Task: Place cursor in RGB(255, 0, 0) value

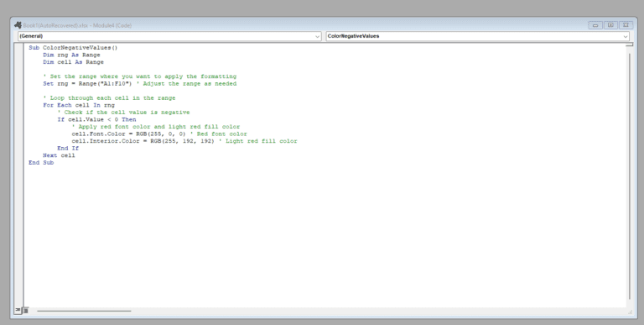Action: [161, 134]
